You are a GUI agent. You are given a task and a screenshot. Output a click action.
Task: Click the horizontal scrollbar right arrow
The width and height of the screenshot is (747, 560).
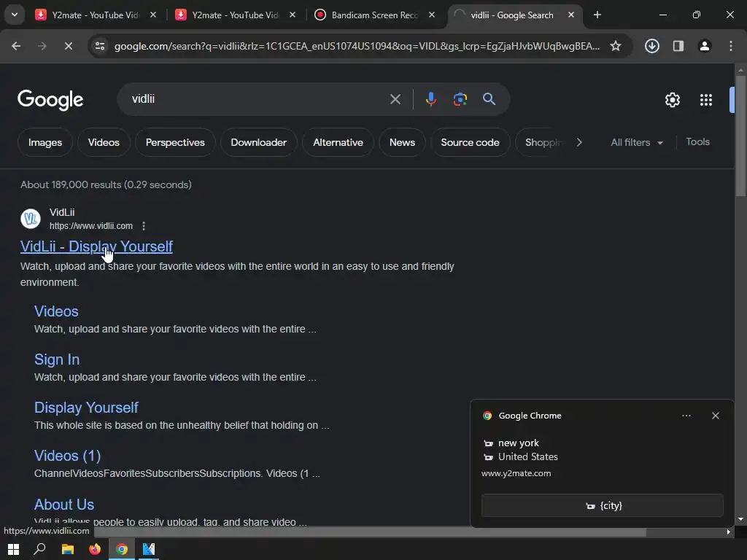click(729, 532)
